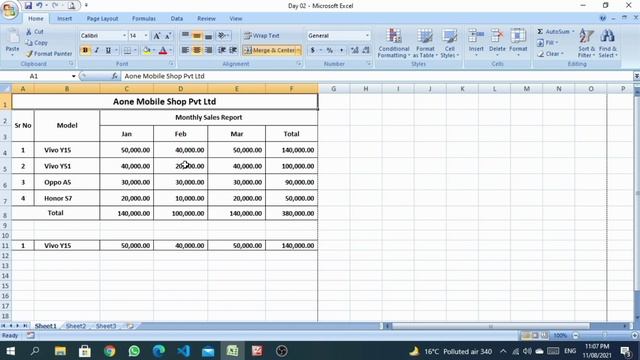Open Format as Table gallery

click(425, 43)
